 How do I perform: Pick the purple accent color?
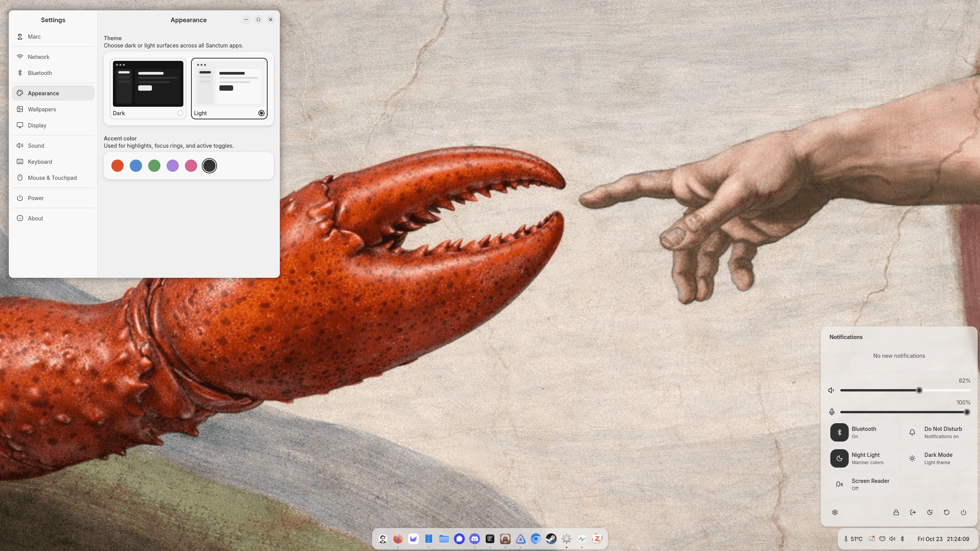173,166
